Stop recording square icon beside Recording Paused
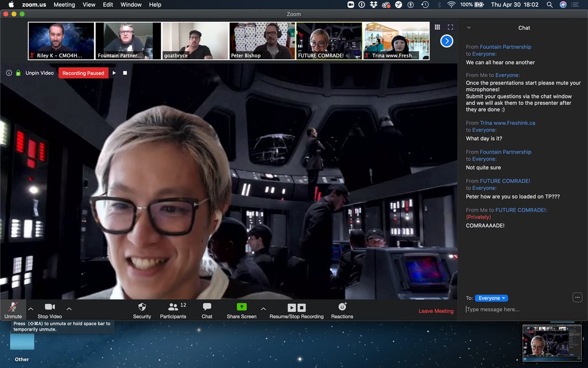The width and height of the screenshot is (588, 368). click(x=125, y=73)
